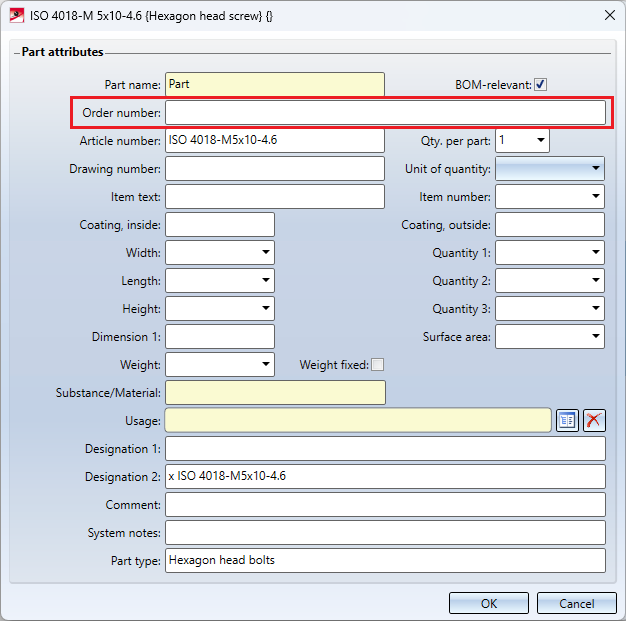Viewport: 626px width, 621px height.
Task: Uncheck the BOM-relevant checkbox
Action: pos(541,85)
